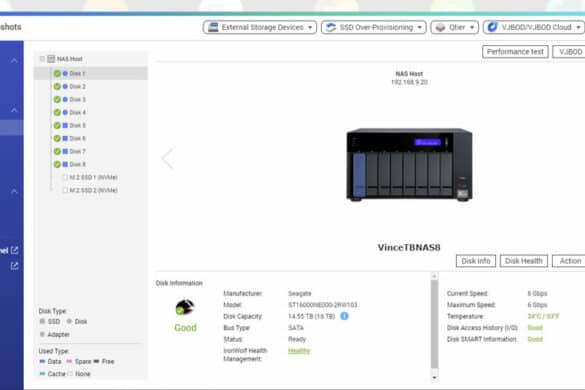
Task: Click info icon next to Disk Capacity
Action: tap(344, 316)
